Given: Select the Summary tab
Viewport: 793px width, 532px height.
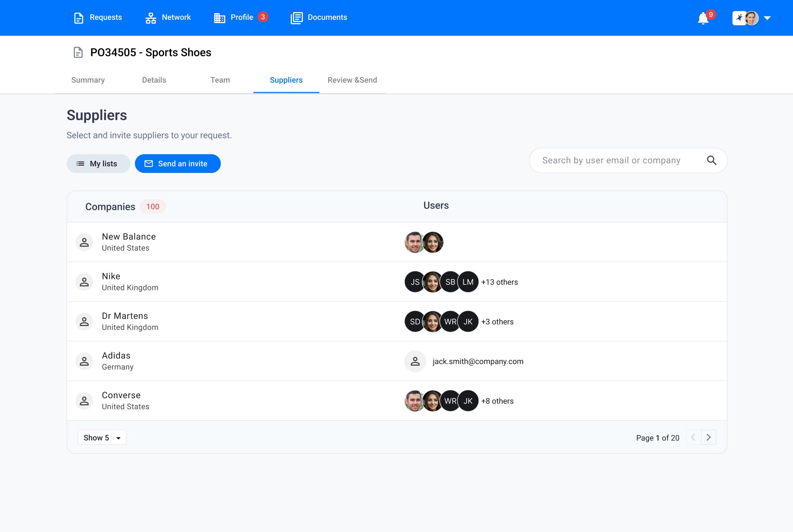Looking at the screenshot, I should pos(88,80).
